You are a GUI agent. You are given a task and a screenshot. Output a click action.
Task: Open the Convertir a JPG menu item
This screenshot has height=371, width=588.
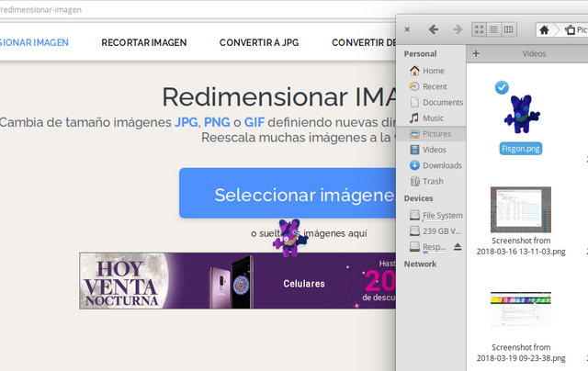pyautogui.click(x=259, y=43)
